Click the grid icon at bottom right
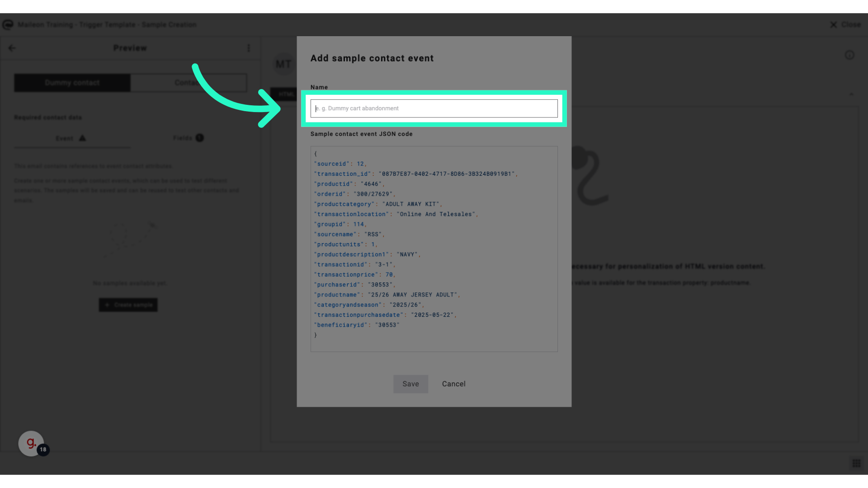The height and width of the screenshot is (488, 868). click(856, 463)
